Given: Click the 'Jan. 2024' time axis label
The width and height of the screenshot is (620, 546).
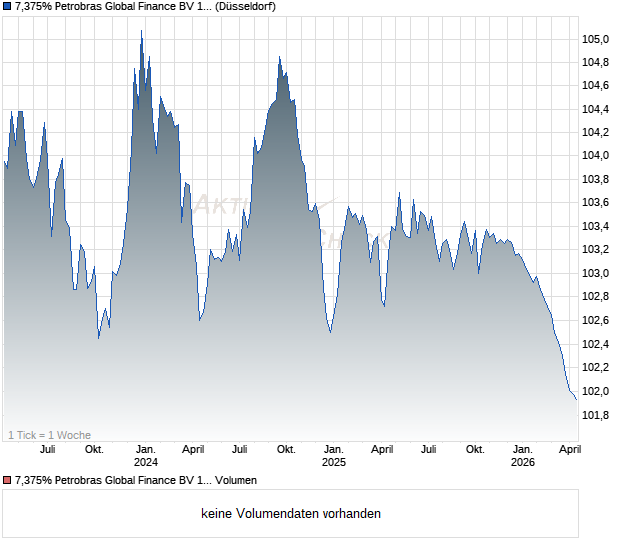Looking at the screenshot, I should pos(146,456).
